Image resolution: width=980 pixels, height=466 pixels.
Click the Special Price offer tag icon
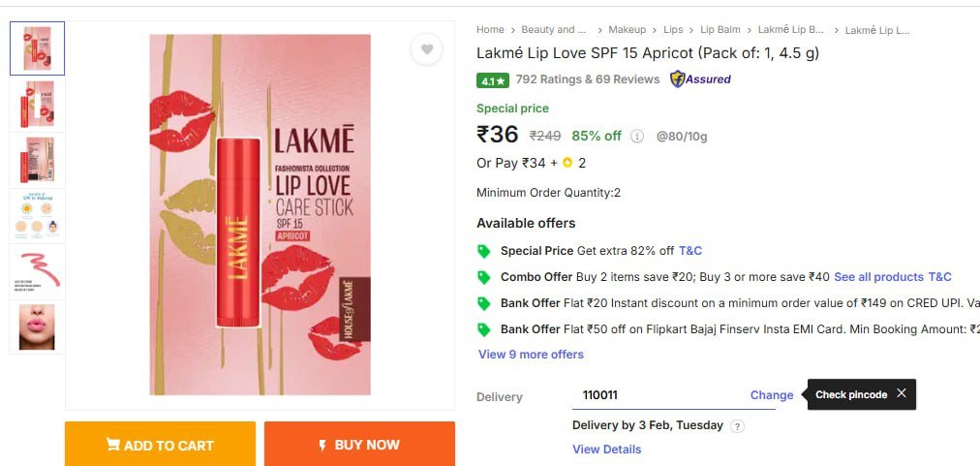(484, 251)
